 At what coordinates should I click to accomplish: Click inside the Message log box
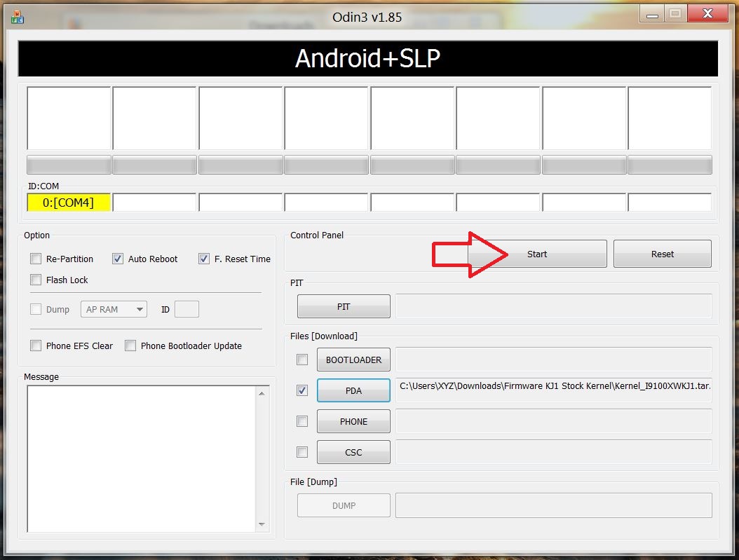(142, 459)
